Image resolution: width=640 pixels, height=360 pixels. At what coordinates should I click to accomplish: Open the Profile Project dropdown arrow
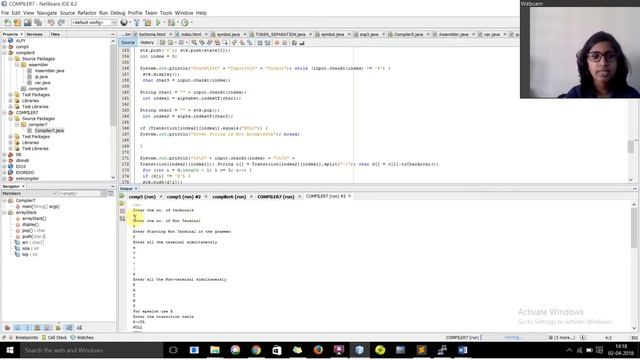[x=191, y=23]
